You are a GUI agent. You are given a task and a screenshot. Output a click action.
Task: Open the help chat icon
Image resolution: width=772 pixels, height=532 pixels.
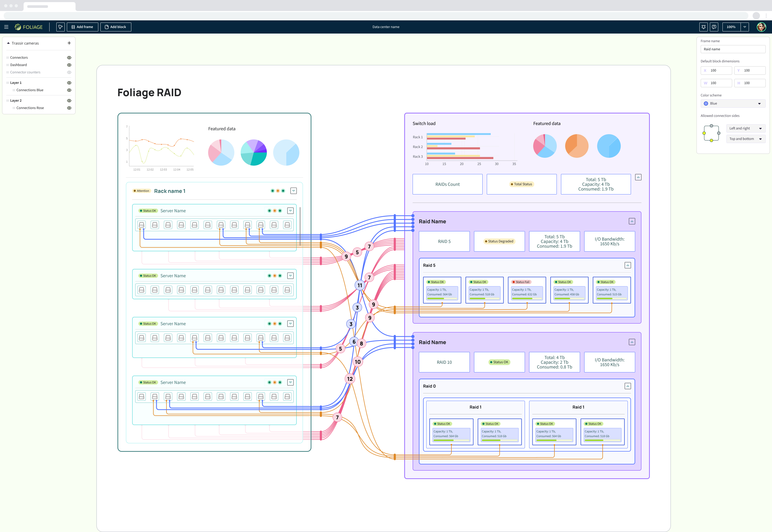point(714,27)
